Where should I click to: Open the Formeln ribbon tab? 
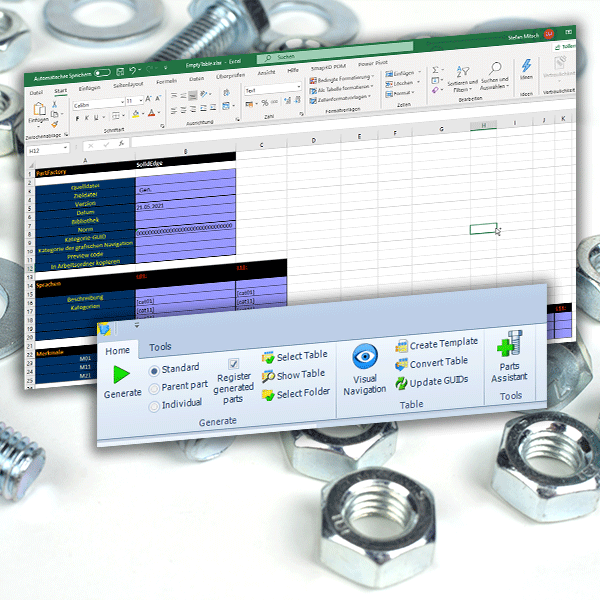tap(166, 82)
